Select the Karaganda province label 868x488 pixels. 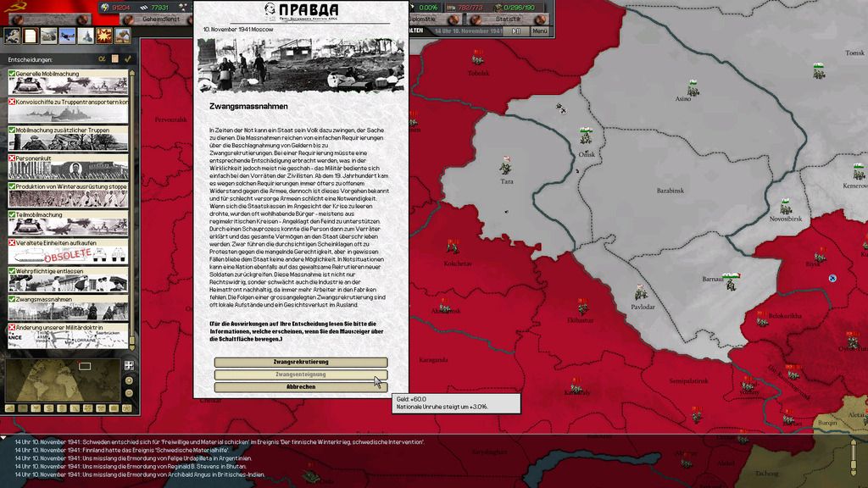[433, 360]
